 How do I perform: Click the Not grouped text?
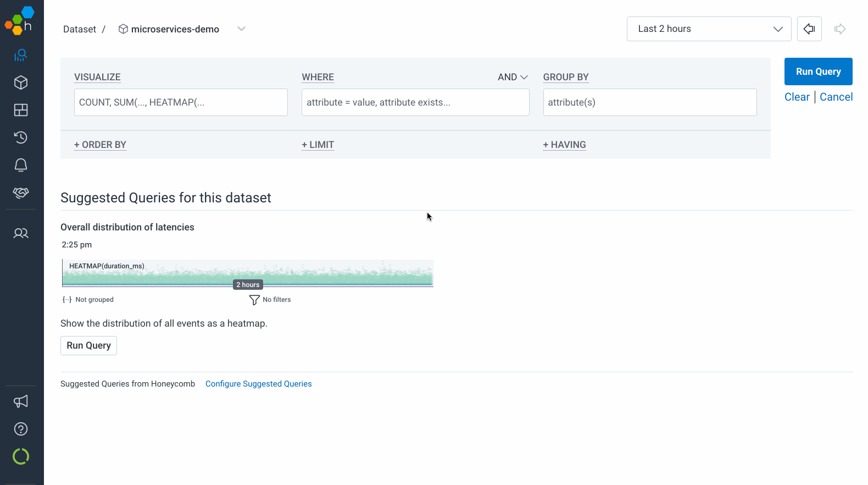(94, 300)
